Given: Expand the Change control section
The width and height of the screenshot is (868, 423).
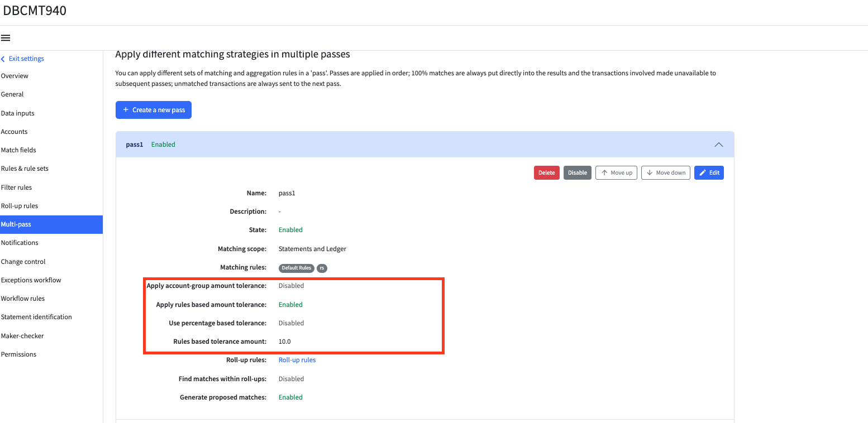Looking at the screenshot, I should [x=23, y=261].
